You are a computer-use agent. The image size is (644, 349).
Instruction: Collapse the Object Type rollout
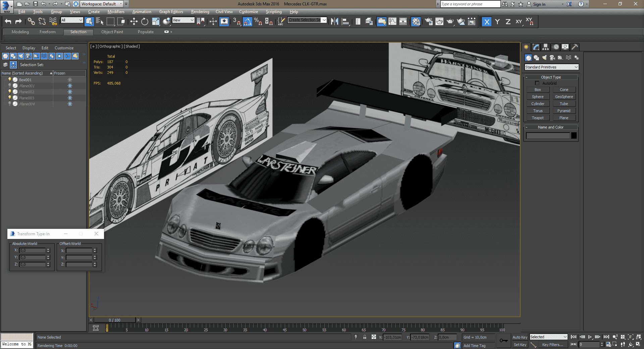pyautogui.click(x=551, y=77)
